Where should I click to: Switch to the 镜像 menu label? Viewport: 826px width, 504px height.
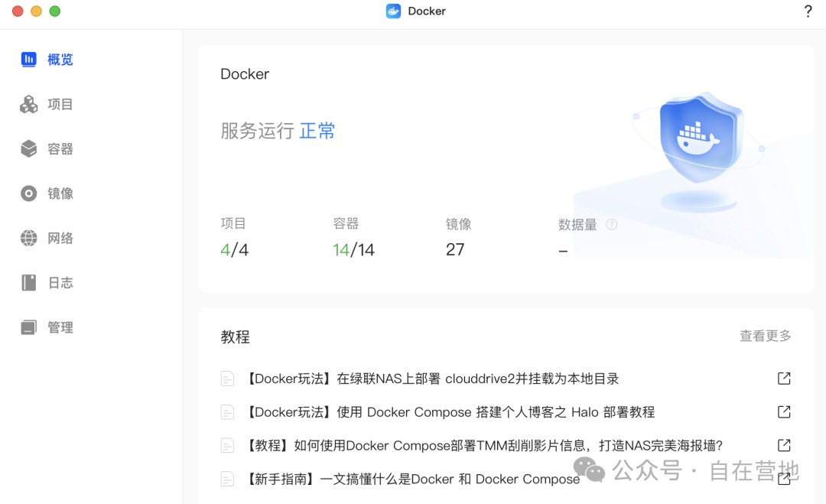tap(60, 193)
